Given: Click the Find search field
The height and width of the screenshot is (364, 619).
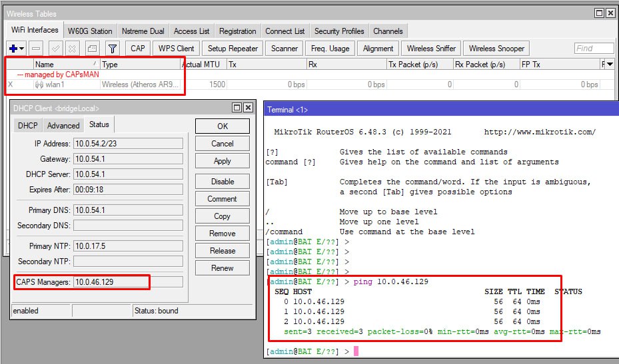Looking at the screenshot, I should click(594, 49).
